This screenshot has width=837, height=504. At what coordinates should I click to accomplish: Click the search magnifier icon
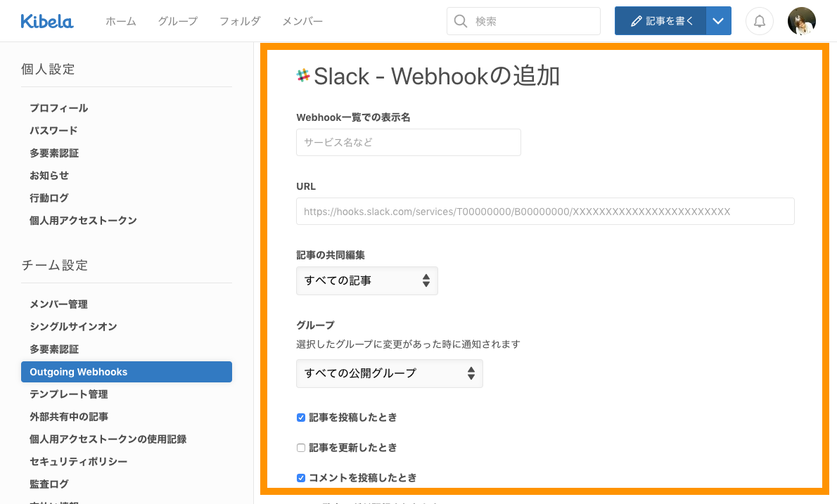click(461, 21)
